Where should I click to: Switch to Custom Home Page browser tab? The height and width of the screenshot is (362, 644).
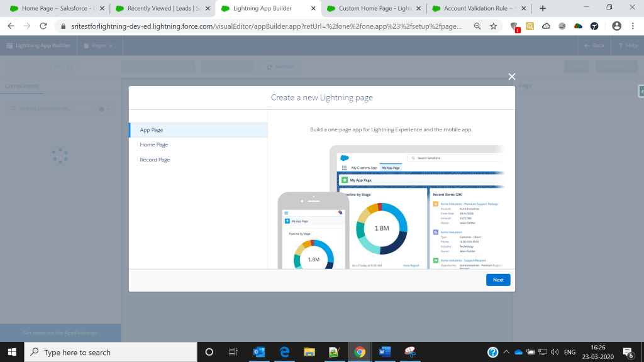click(370, 8)
